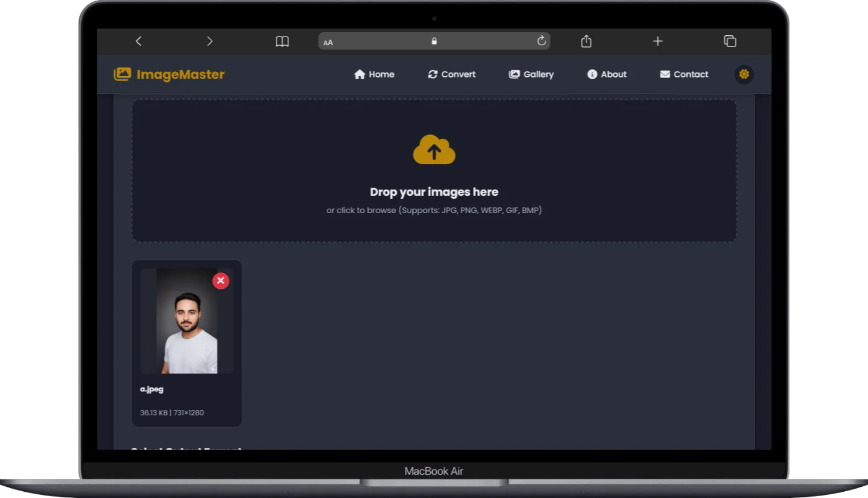
Task: Open a new tab with plus icon
Action: coord(658,41)
